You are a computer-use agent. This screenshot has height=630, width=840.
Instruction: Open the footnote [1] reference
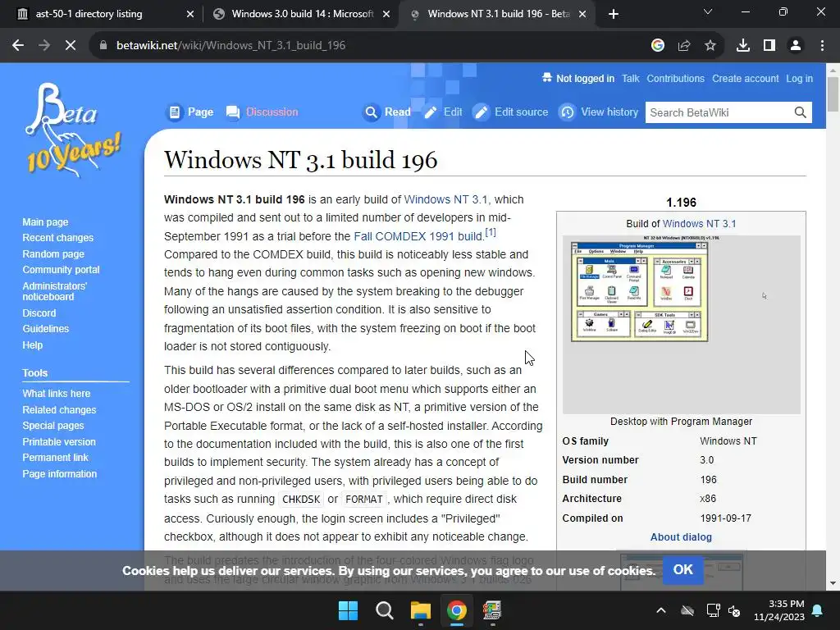[x=491, y=232]
